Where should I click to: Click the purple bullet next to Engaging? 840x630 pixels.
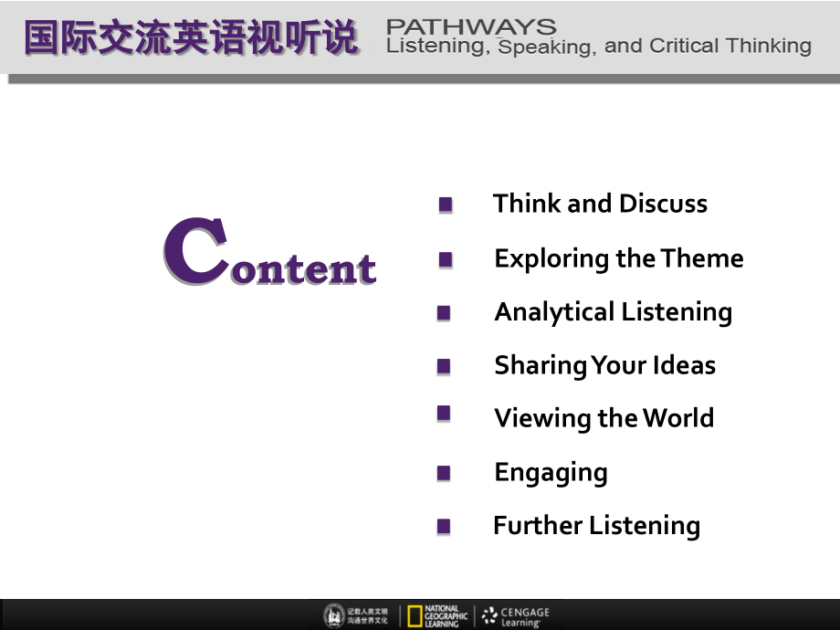point(444,473)
